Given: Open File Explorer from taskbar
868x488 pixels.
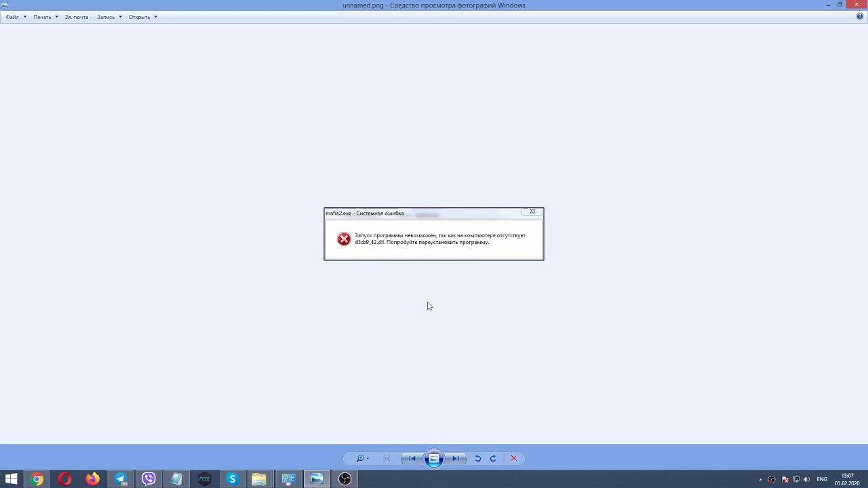Looking at the screenshot, I should pyautogui.click(x=260, y=479).
